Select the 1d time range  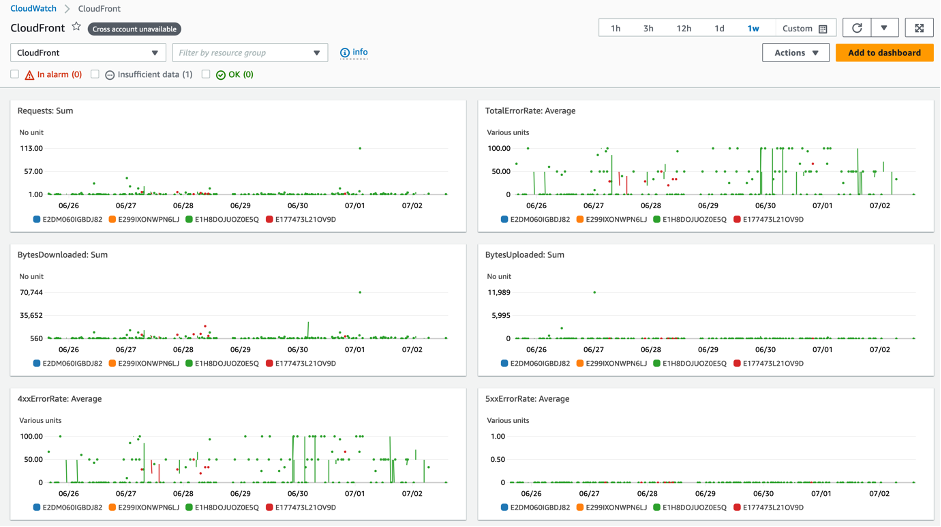click(719, 28)
